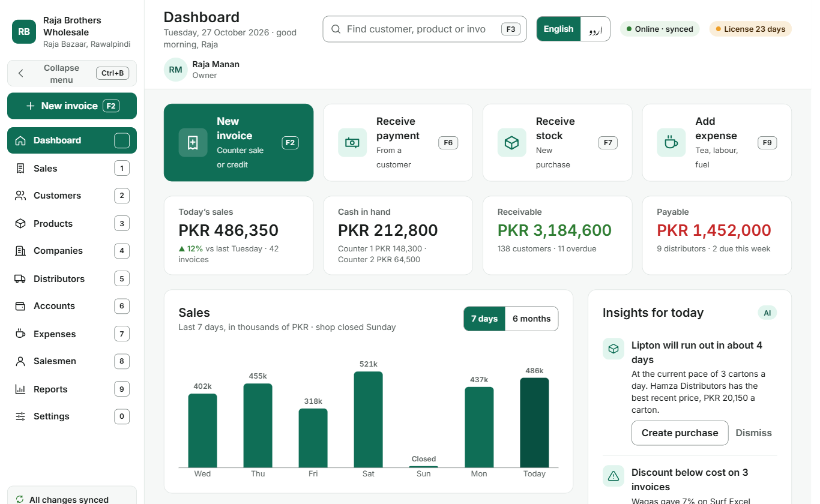The image size is (820, 504).
Task: Click the Today's sales PKR 486,350 card
Action: (238, 235)
